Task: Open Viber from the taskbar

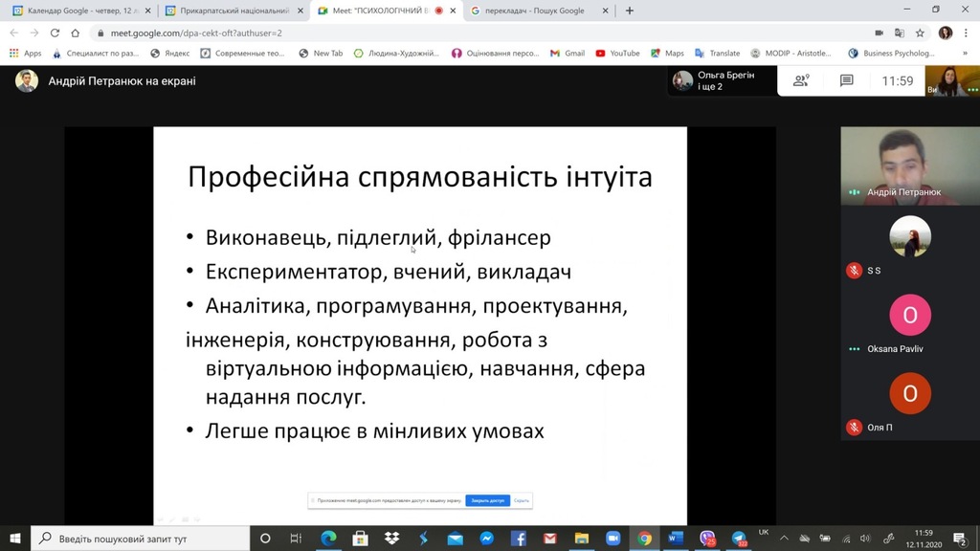Action: coord(707,539)
